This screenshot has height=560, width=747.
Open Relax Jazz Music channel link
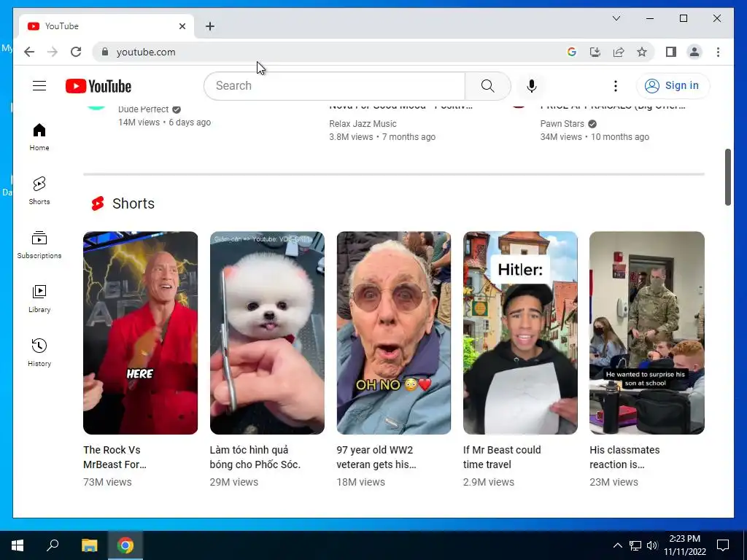coord(363,124)
